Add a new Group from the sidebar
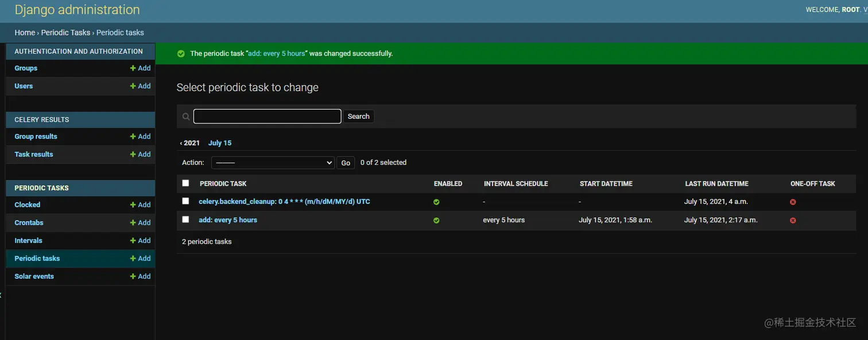Screen dimensions: 868x340 tap(140, 68)
